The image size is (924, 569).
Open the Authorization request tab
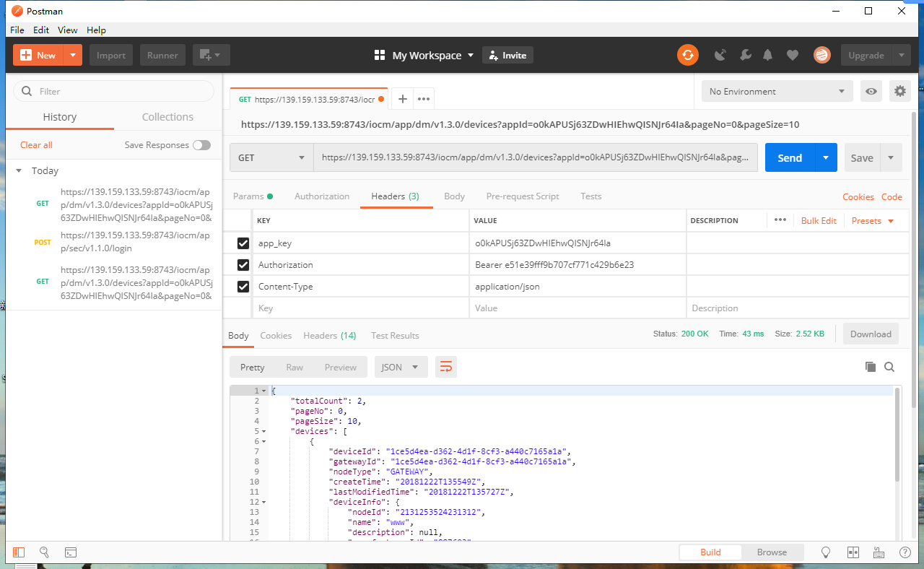point(322,196)
